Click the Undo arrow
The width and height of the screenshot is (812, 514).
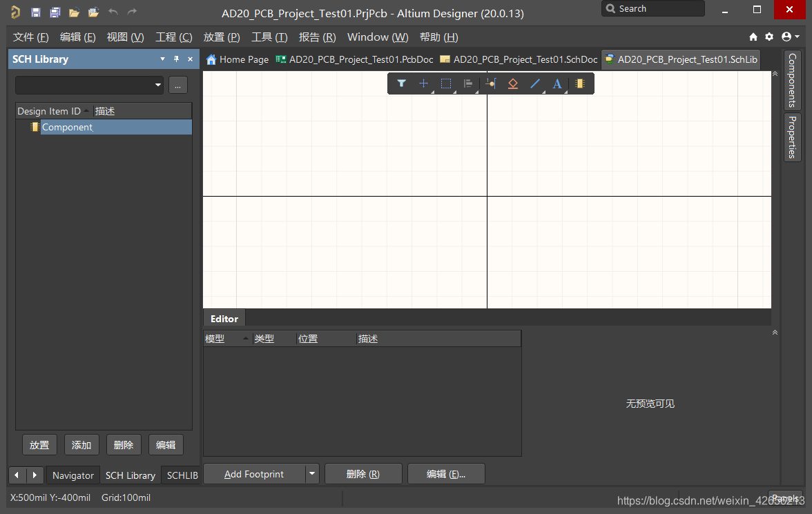(x=113, y=12)
